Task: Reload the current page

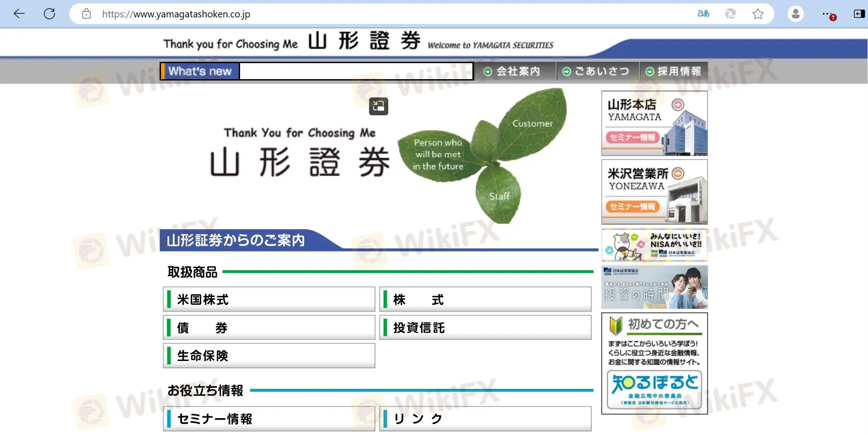Action: pos(49,14)
